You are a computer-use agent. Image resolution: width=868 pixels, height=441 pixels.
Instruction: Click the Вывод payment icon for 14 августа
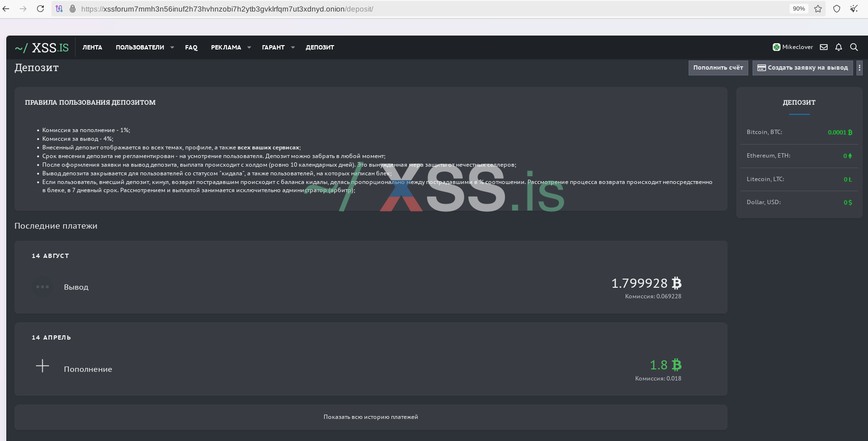pos(42,286)
